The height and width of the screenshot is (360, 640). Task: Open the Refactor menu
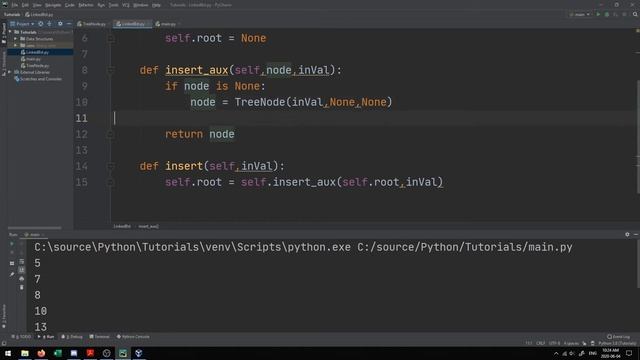tap(86, 5)
